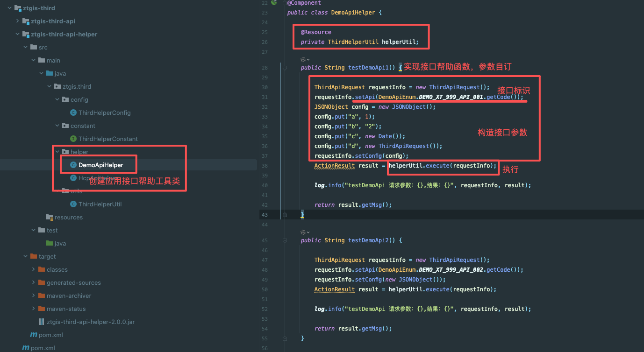Click line number 38 in the gutter
This screenshot has height=352, width=644.
(x=265, y=166)
